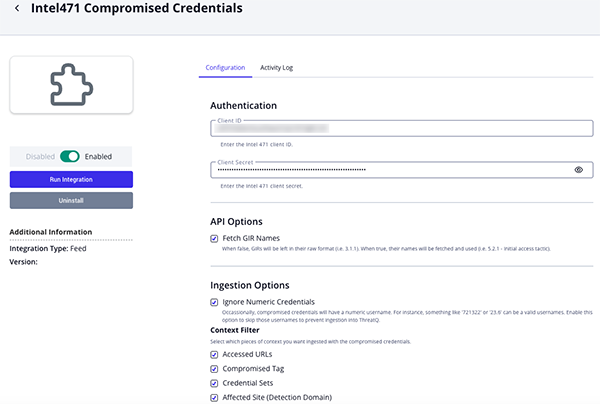Click the Uninstall button
The height and width of the screenshot is (404, 600).
tap(72, 200)
